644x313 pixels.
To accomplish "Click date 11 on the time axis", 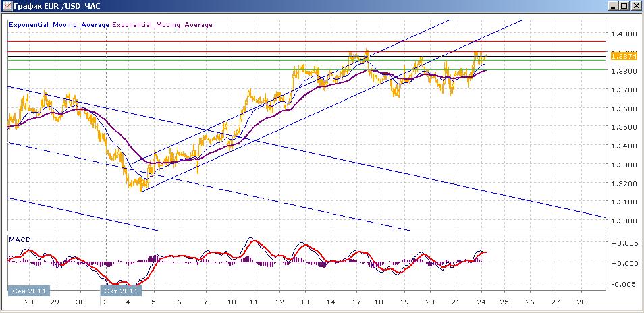I will click(x=253, y=302).
